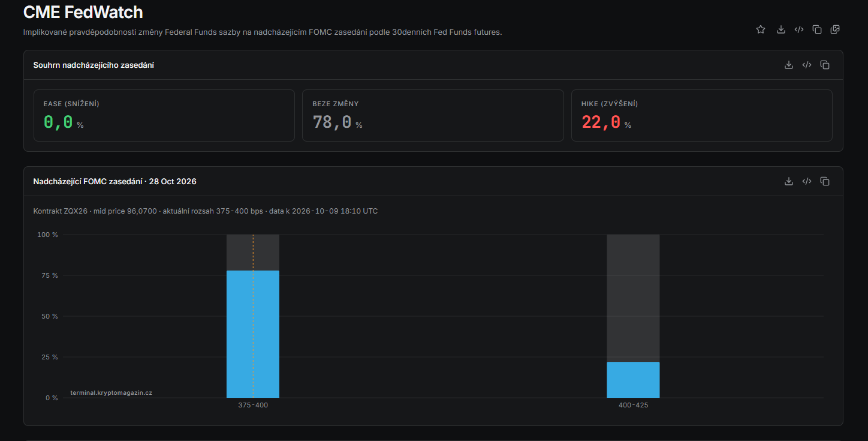
Task: Copy the Souhrn nadcházejícího zasedání panel
Action: click(x=825, y=65)
